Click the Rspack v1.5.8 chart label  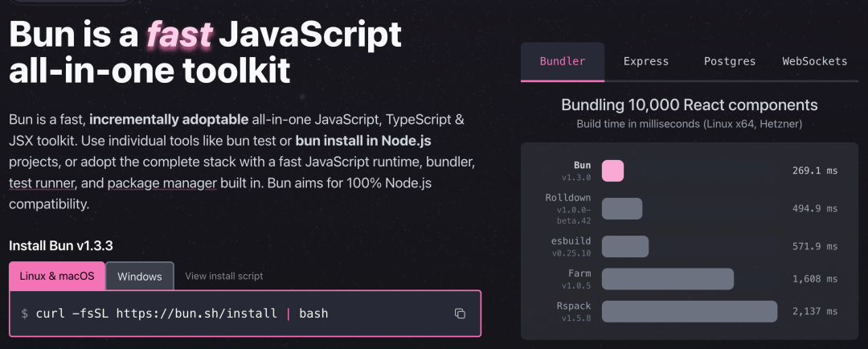click(574, 311)
